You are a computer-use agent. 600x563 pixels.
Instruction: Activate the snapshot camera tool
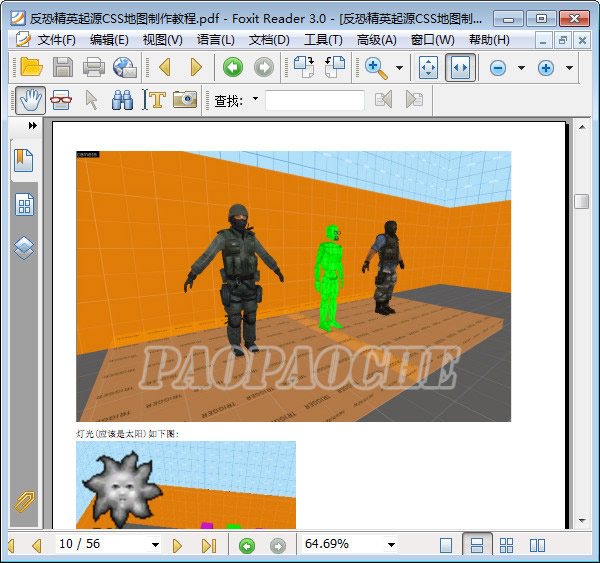[185, 100]
